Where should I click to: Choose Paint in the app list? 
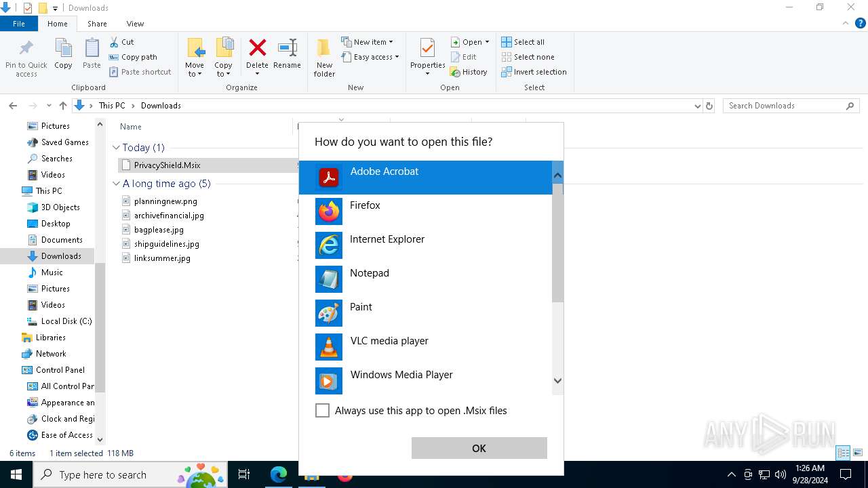click(x=425, y=313)
